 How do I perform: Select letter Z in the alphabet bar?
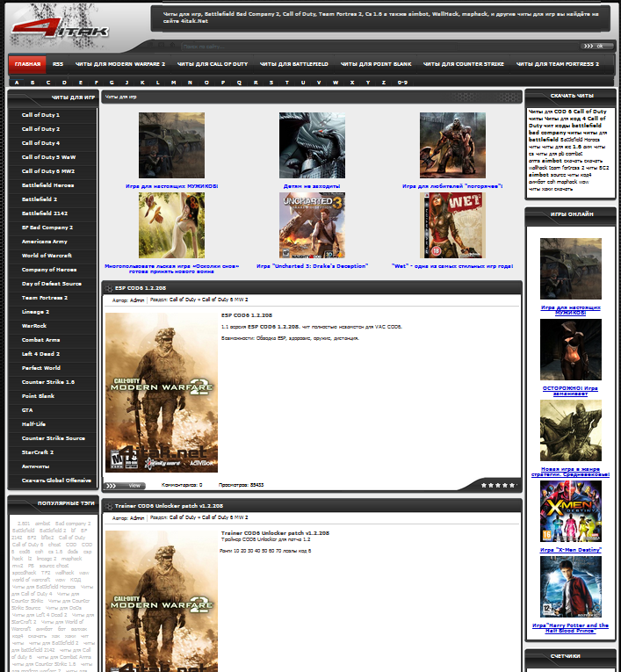click(384, 83)
